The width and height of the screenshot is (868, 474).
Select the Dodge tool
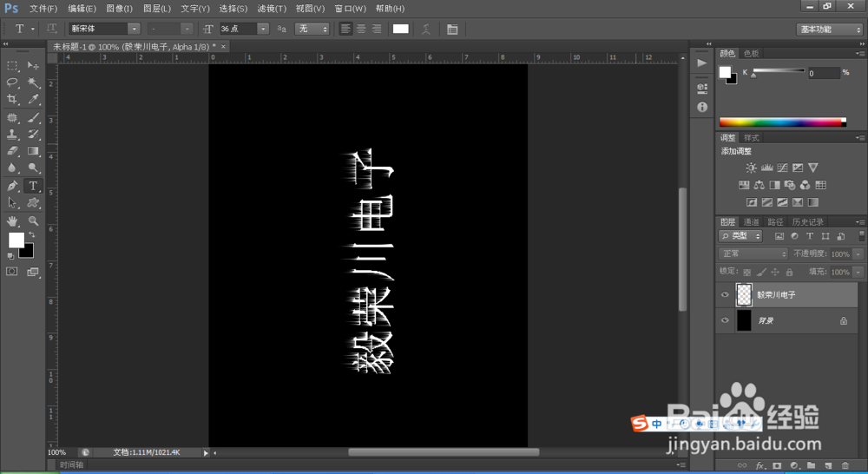point(33,168)
